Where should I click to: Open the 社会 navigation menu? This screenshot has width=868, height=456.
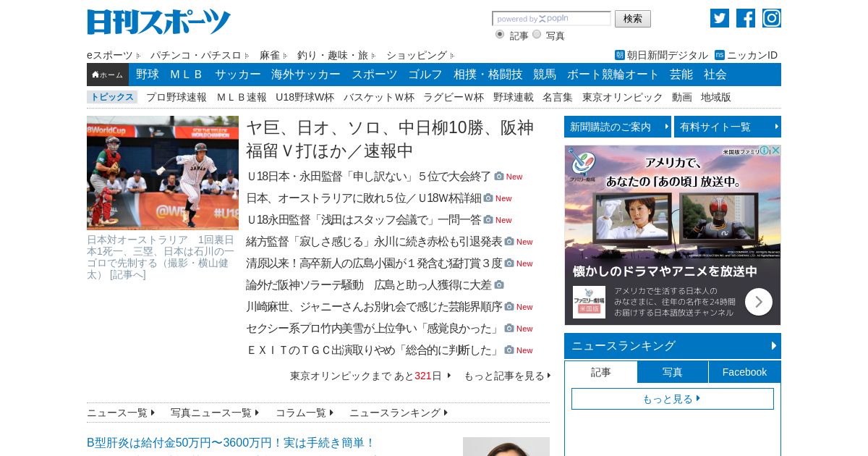(x=715, y=75)
